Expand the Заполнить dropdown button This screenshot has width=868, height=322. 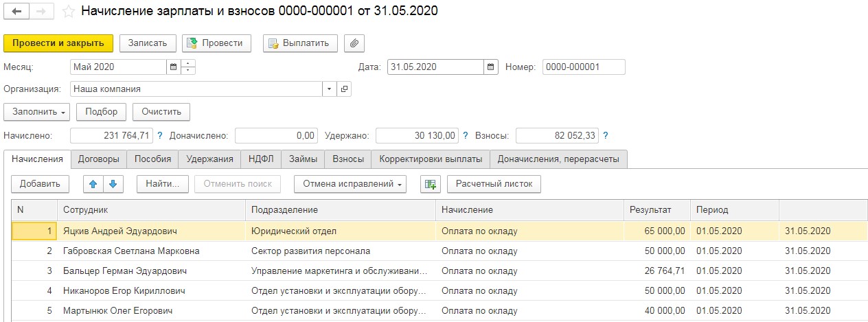point(37,112)
